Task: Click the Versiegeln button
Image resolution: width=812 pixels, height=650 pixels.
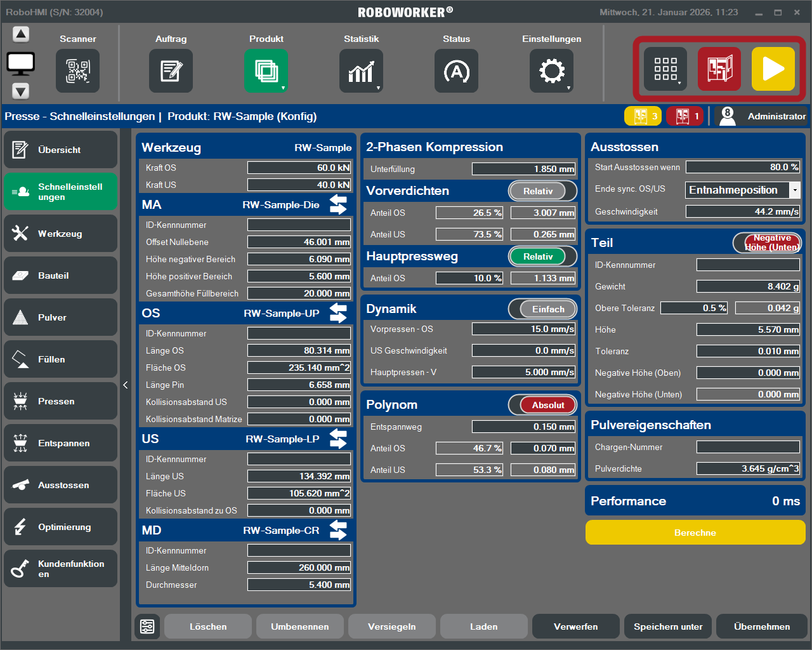Action: tap(392, 627)
